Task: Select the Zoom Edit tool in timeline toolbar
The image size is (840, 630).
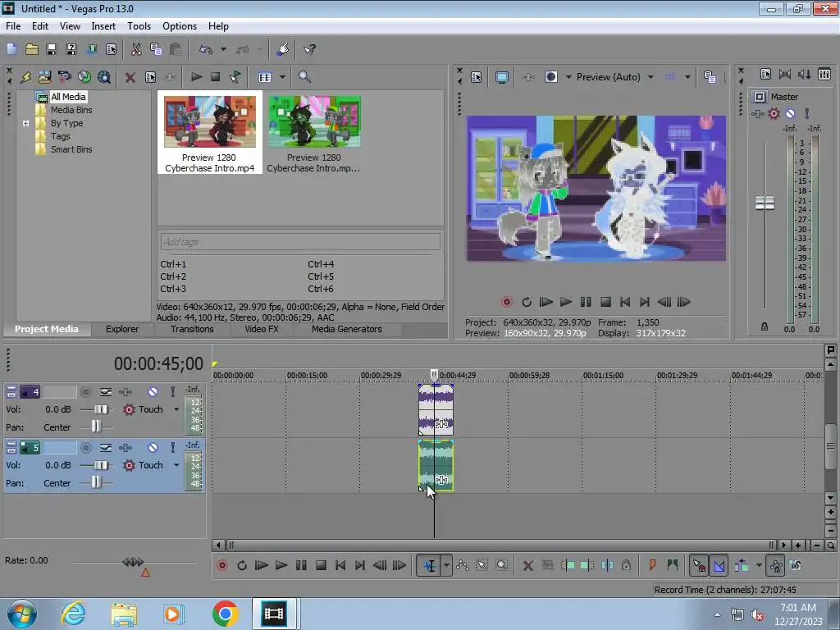Action: 501,565
